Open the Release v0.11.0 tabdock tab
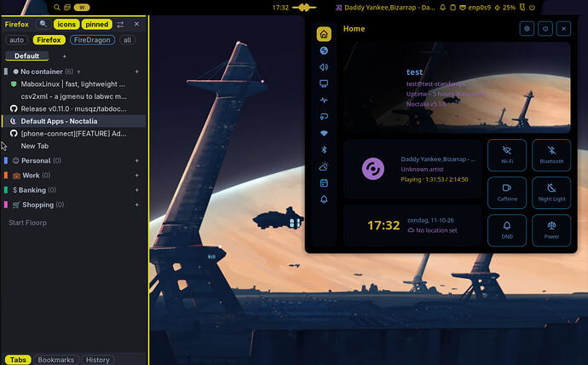 click(74, 109)
